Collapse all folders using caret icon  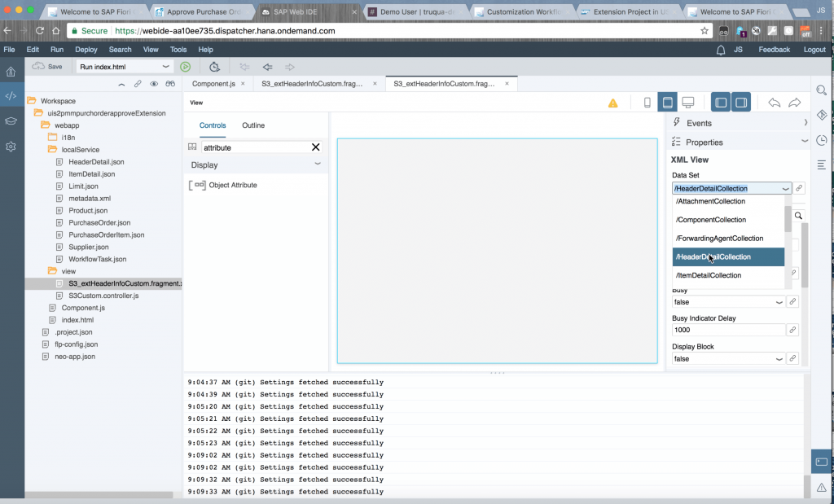coord(122,84)
